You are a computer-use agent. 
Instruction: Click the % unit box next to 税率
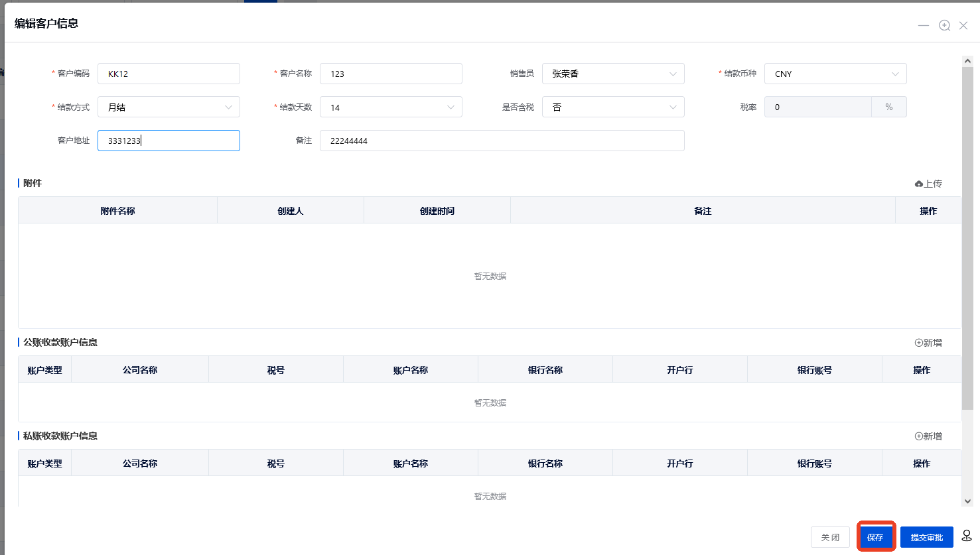pyautogui.click(x=889, y=107)
